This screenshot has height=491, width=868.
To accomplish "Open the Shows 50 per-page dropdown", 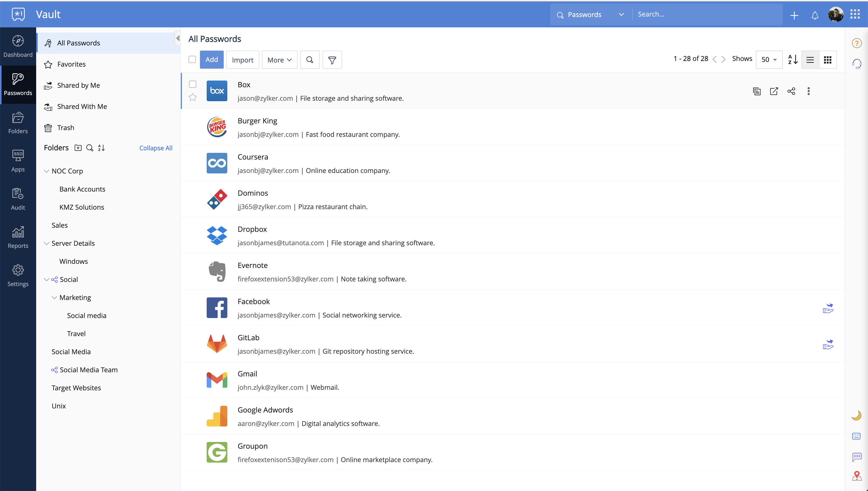I will pyautogui.click(x=769, y=59).
